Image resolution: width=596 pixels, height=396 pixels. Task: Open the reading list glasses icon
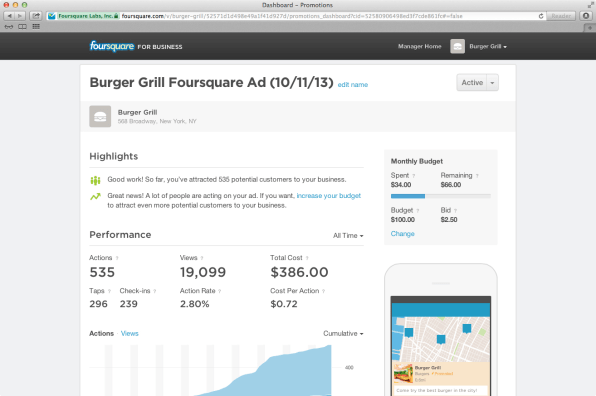tap(9, 27)
